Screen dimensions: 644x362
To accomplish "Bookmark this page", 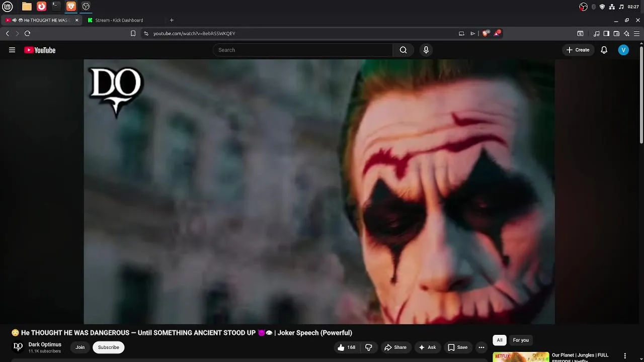I will pos(133,34).
